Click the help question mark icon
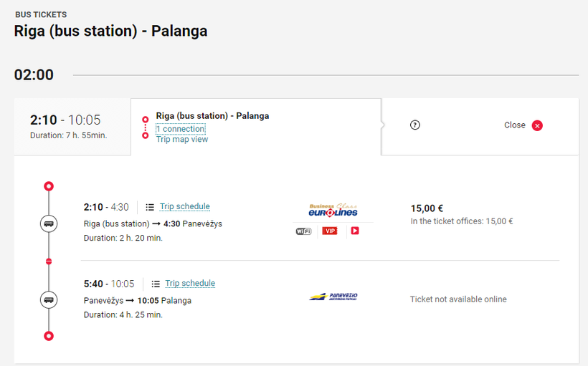The image size is (588, 366). [x=414, y=125]
